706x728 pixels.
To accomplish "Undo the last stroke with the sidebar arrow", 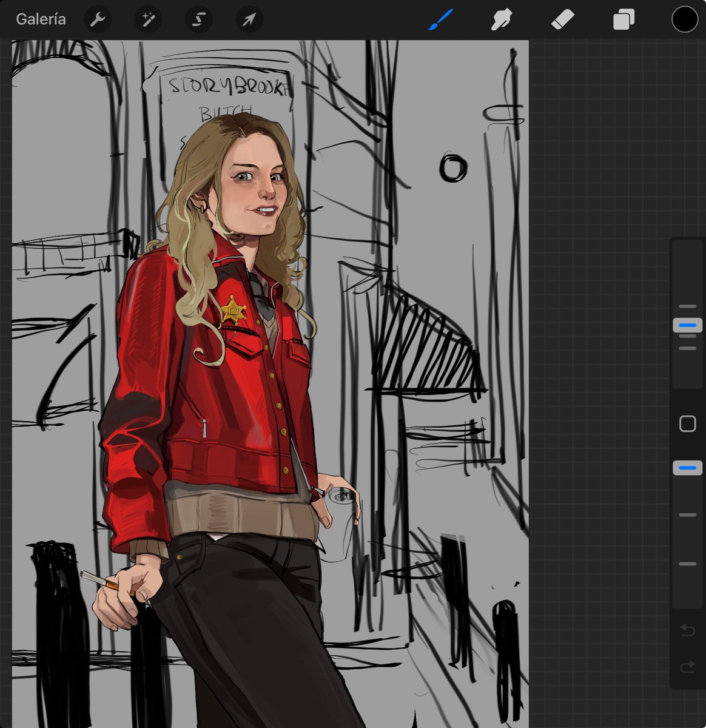I will [687, 632].
